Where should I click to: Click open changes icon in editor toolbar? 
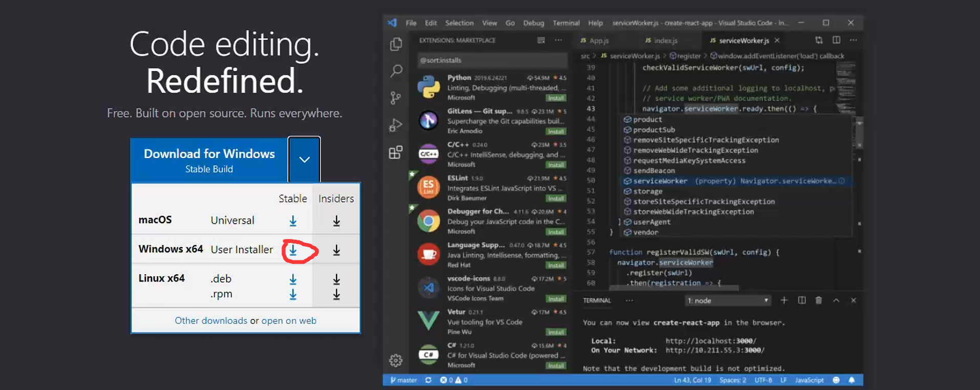click(819, 40)
